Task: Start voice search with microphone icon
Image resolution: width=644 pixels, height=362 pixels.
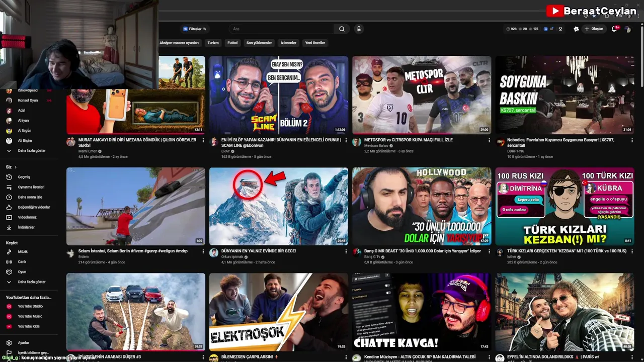Action: pos(359,29)
